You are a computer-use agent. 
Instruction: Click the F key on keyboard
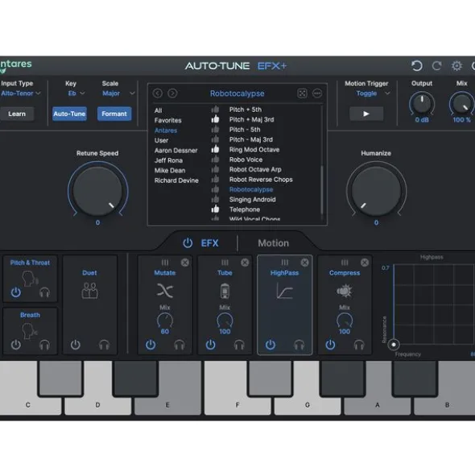[x=237, y=388]
